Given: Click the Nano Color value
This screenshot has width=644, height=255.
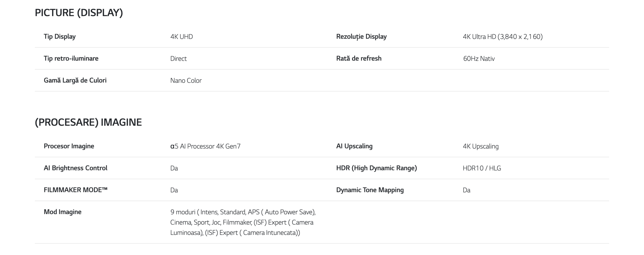Looking at the screenshot, I should [x=186, y=81].
